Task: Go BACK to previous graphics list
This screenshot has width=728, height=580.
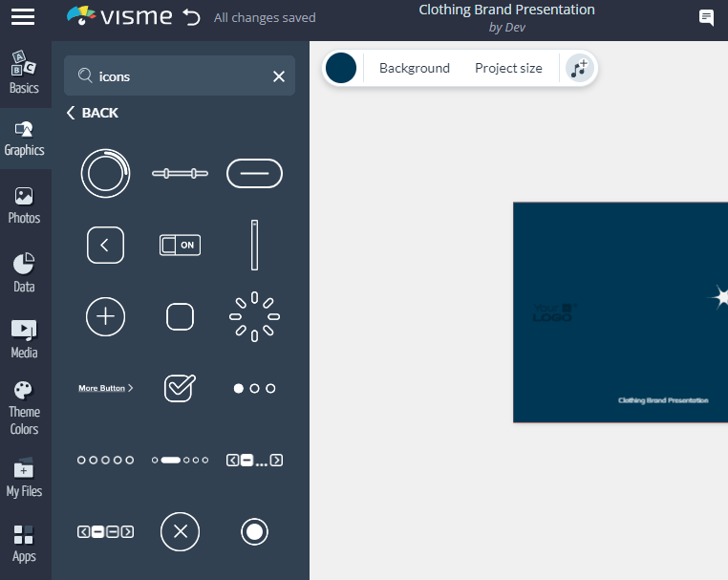Action: pos(93,113)
